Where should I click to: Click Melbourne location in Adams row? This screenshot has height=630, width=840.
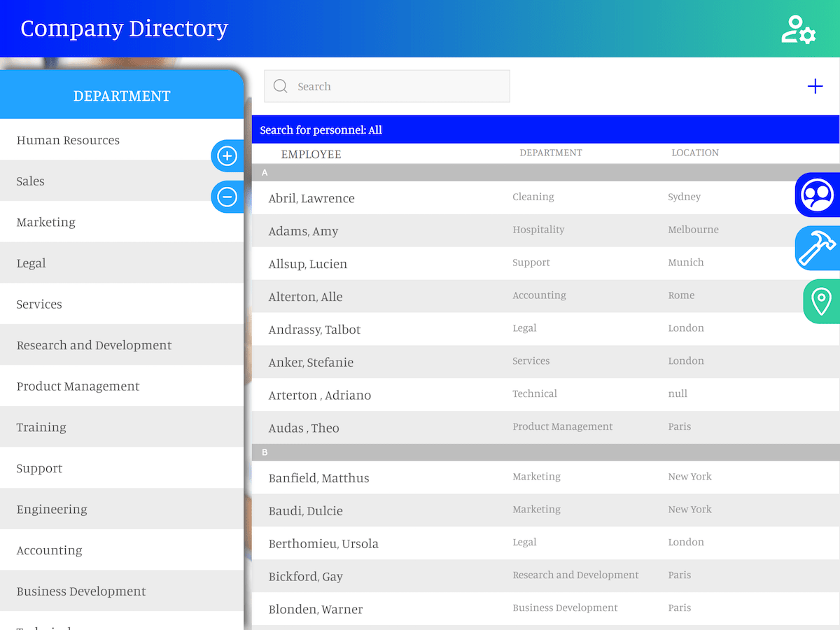pyautogui.click(x=693, y=230)
